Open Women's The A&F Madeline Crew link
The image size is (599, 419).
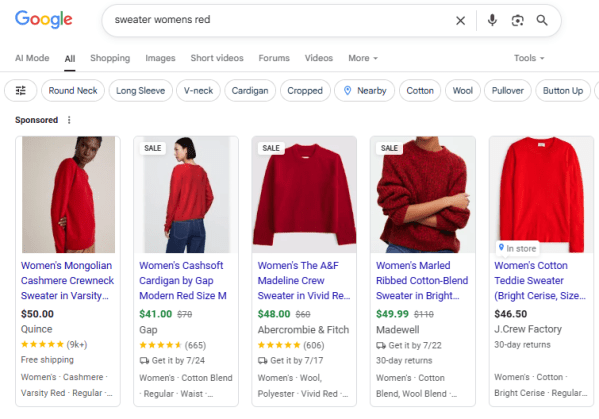[304, 281]
